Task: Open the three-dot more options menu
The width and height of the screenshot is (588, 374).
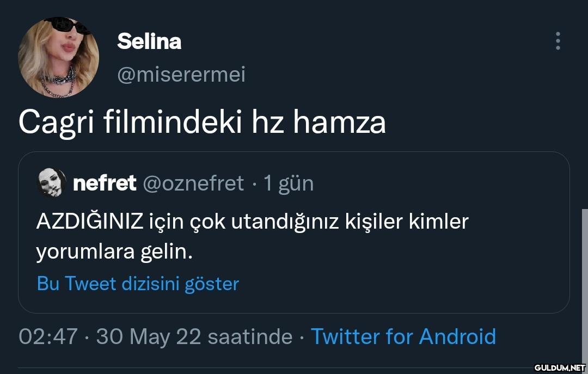Action: click(x=558, y=41)
